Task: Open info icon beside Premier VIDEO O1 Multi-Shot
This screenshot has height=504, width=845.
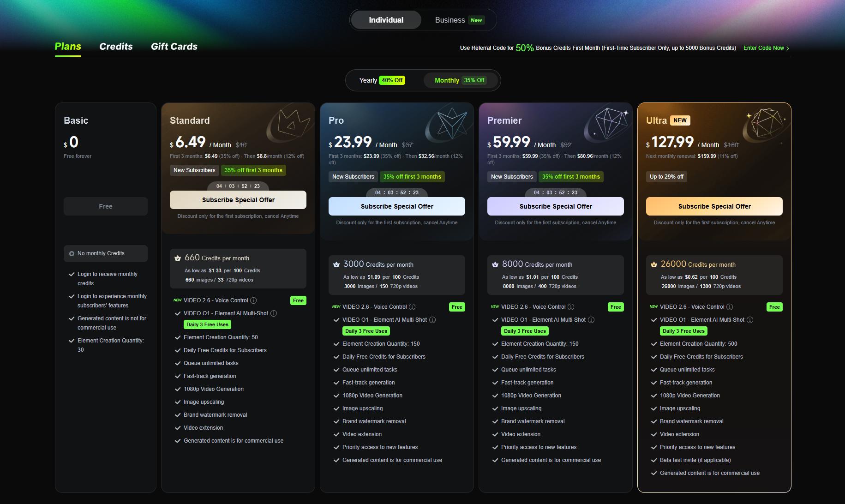Action: [591, 320]
